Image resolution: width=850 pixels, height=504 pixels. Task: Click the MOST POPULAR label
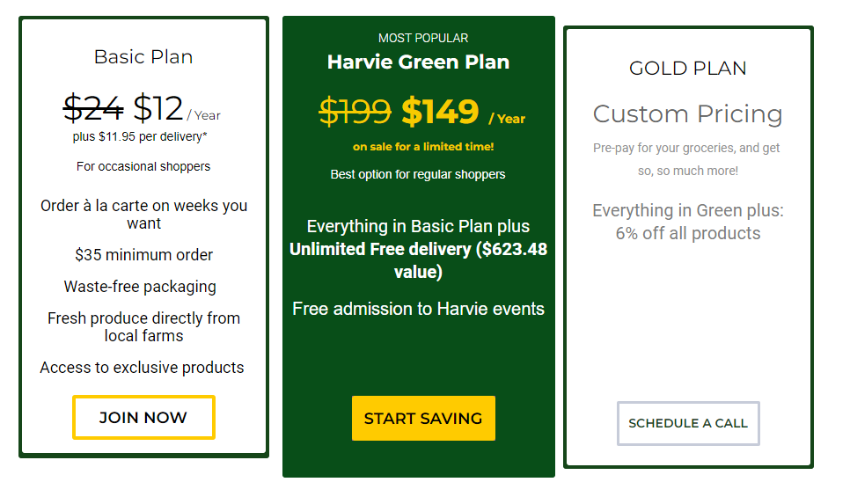pos(423,38)
